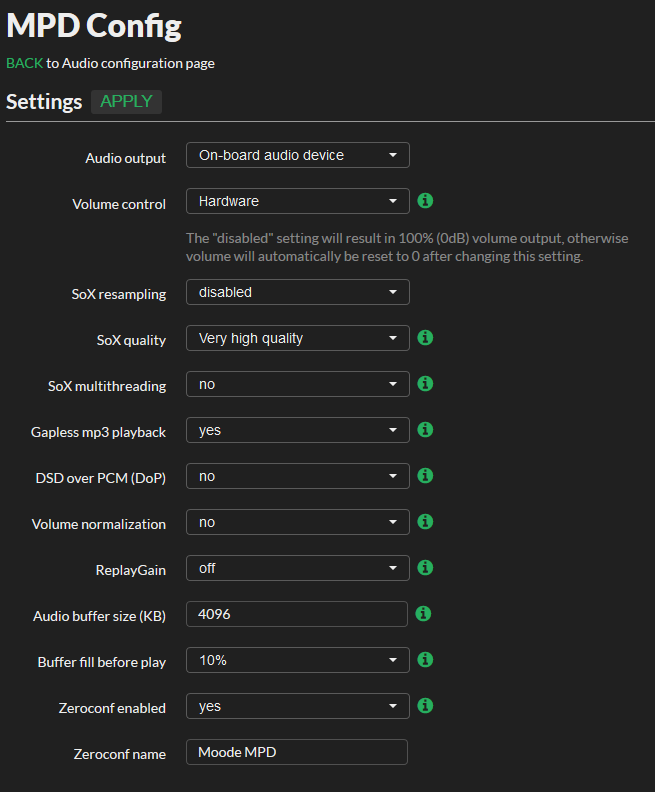Click the APPLY settings button
Viewport: 655px width, 792px height.
(x=126, y=102)
